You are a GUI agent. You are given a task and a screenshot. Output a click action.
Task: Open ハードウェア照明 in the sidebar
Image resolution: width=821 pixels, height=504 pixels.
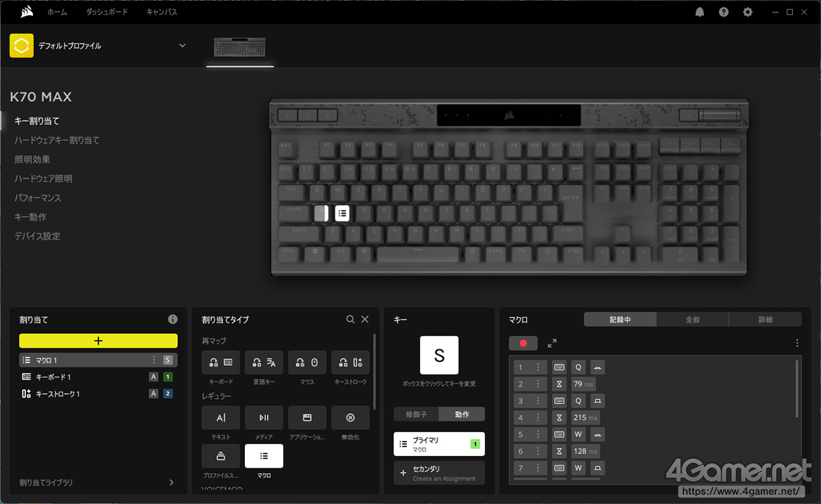pyautogui.click(x=43, y=178)
